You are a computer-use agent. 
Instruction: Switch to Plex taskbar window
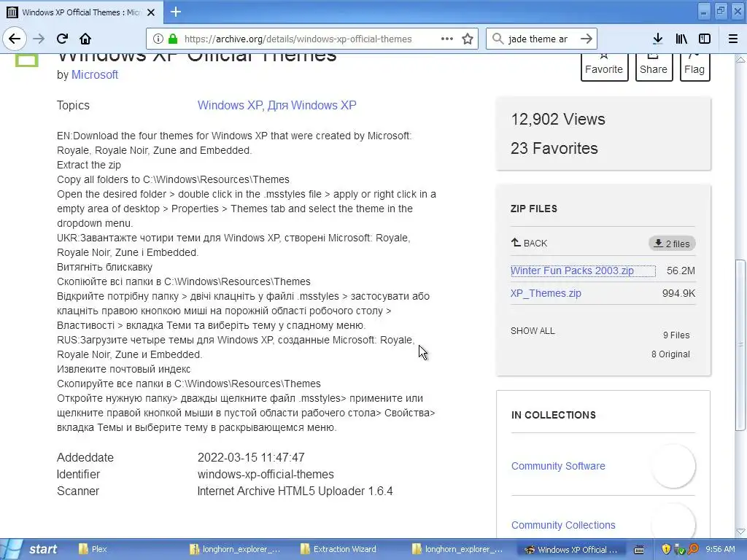coord(93,549)
